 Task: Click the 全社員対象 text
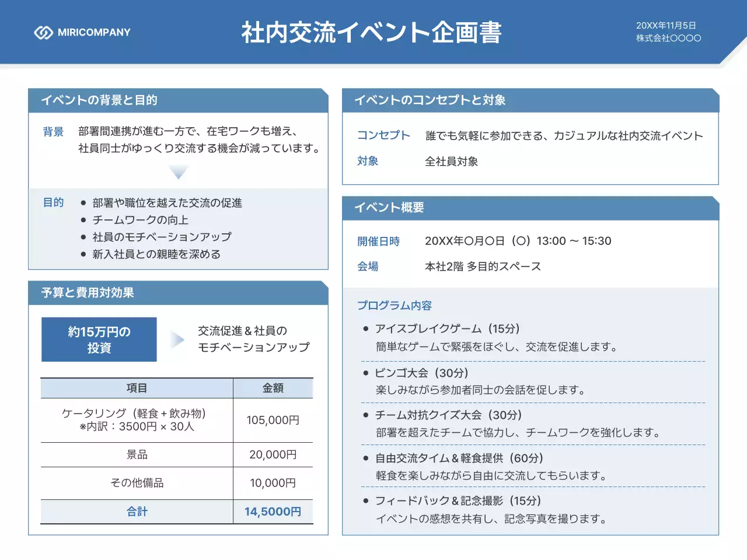pos(452,161)
